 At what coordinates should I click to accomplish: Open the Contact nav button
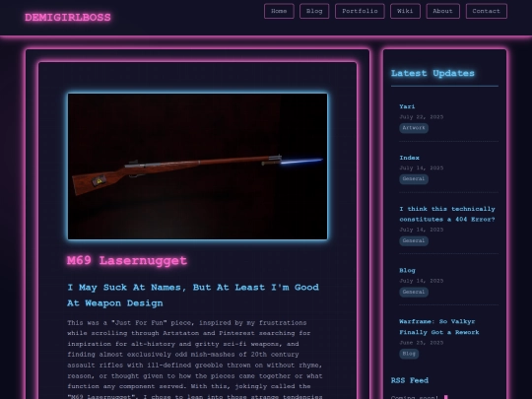pyautogui.click(x=487, y=11)
